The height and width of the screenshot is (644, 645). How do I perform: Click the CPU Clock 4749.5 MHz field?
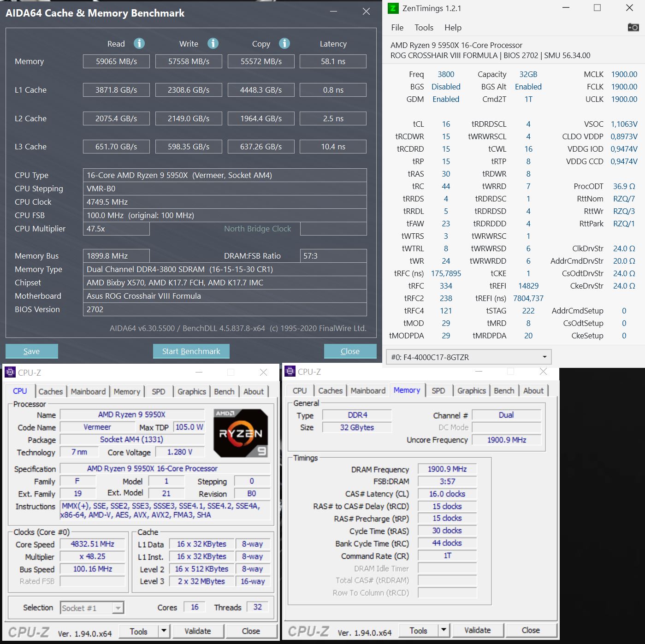[225, 202]
